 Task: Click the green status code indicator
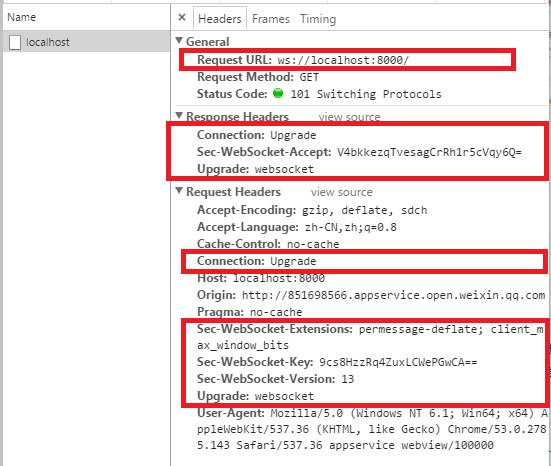tap(278, 93)
